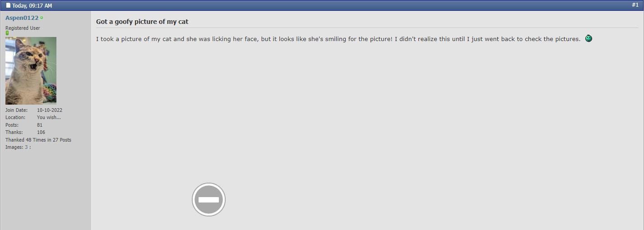Click the join date value 10-10-2022
Screen dimensions: 644x230
(50, 110)
